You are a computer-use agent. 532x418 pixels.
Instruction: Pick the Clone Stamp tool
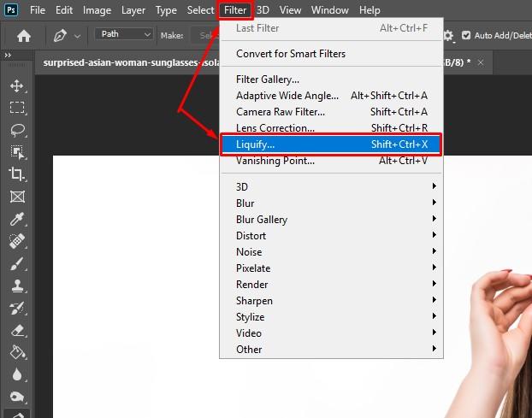click(17, 286)
